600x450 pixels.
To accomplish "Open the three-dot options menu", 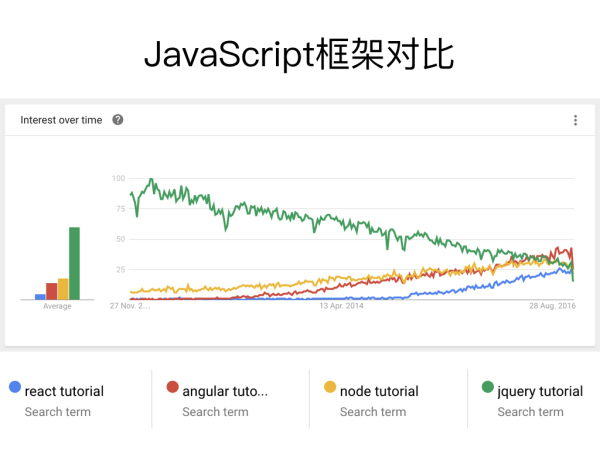I will point(575,120).
